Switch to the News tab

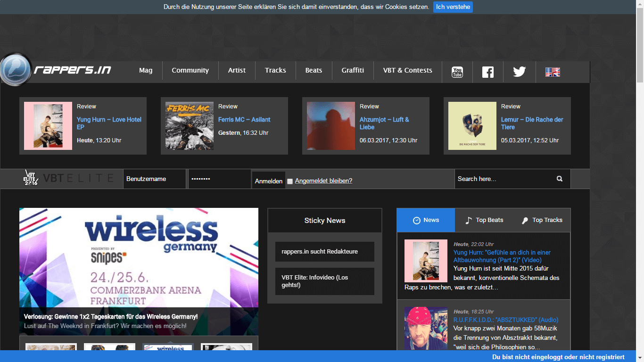coord(426,220)
